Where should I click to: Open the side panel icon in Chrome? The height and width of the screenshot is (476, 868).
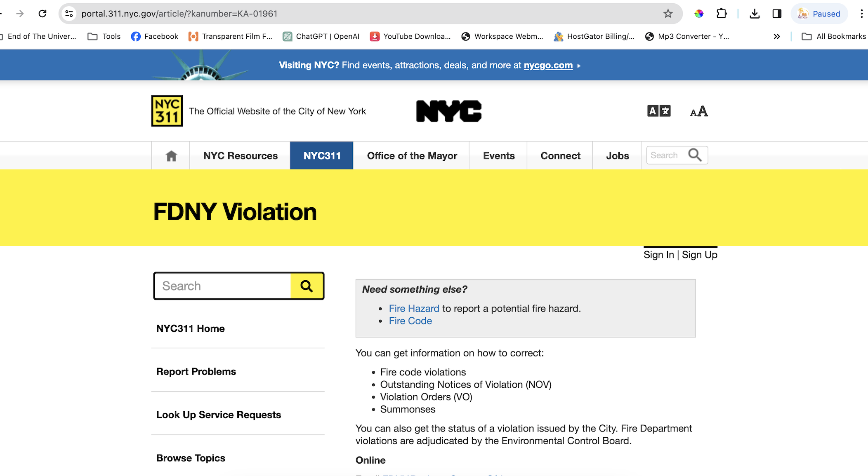pos(776,13)
